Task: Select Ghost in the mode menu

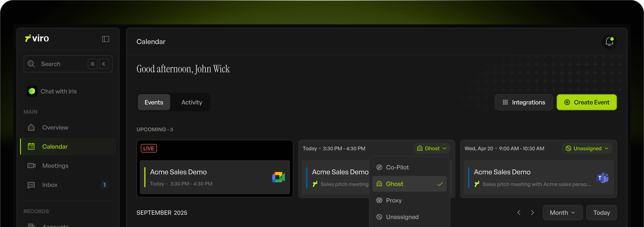Action: [410, 184]
